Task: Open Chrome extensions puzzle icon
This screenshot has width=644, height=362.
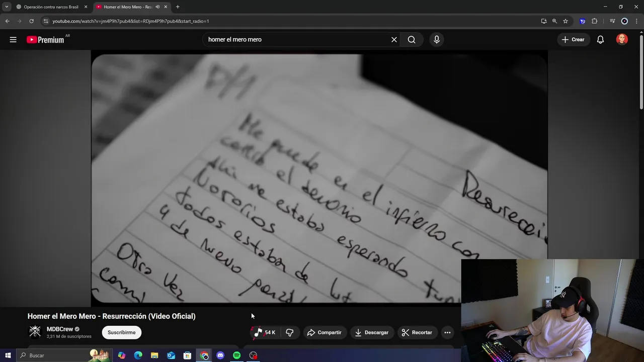Action: click(595, 21)
